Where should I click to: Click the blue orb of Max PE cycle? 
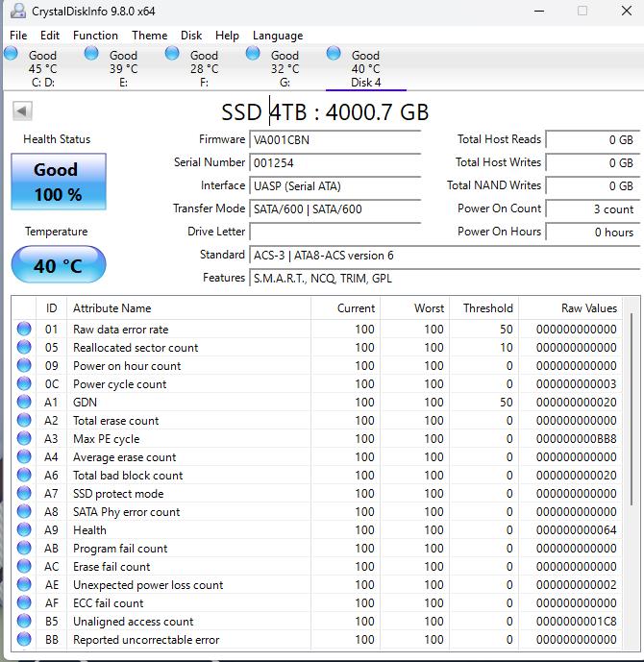point(24,438)
